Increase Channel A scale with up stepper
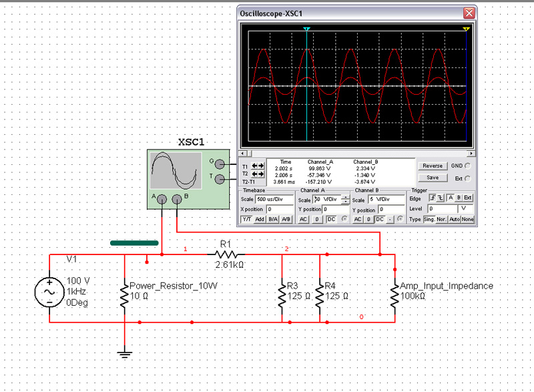This screenshot has height=392, width=534. coord(345,197)
